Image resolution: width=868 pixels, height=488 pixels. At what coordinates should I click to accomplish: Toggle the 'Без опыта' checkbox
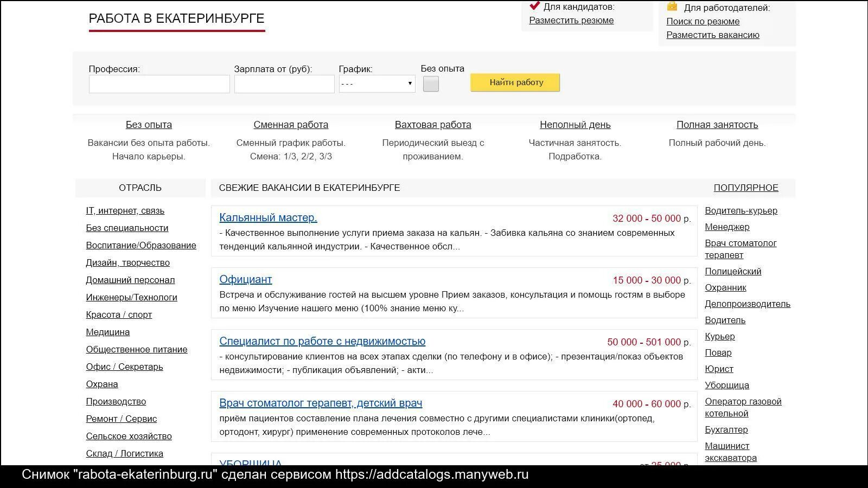[x=431, y=84]
